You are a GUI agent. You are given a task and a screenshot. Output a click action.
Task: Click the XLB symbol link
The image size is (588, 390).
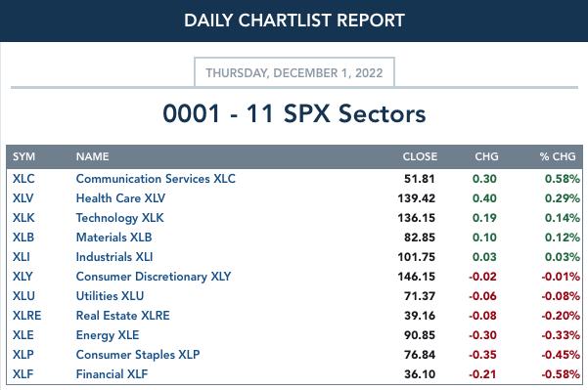[x=23, y=238]
